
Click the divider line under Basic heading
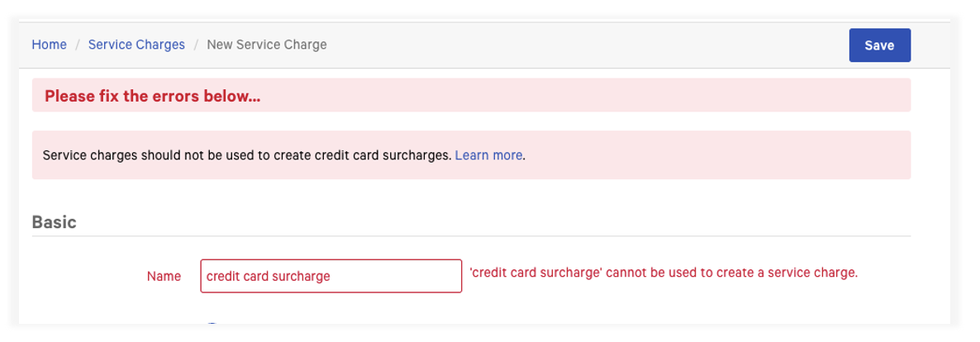pos(471,236)
